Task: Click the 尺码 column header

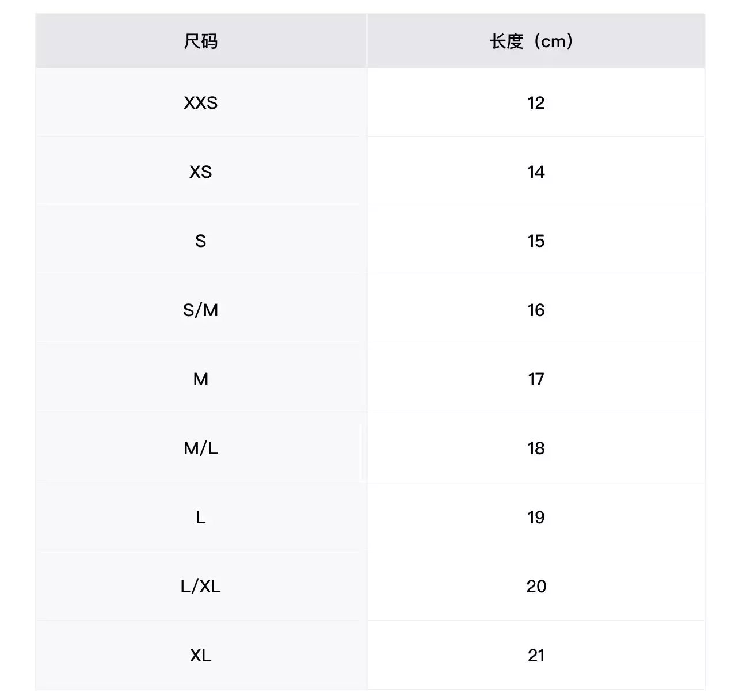Action: coord(201,41)
